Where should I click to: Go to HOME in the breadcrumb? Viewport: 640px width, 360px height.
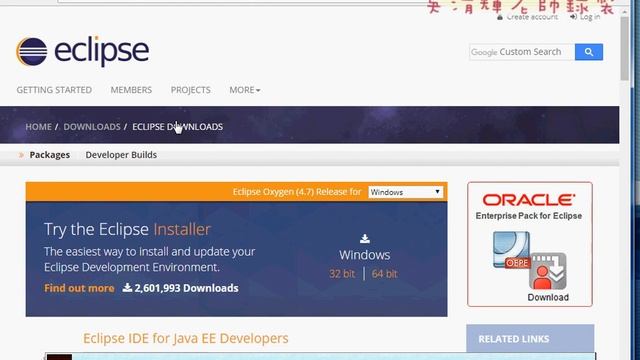point(38,127)
